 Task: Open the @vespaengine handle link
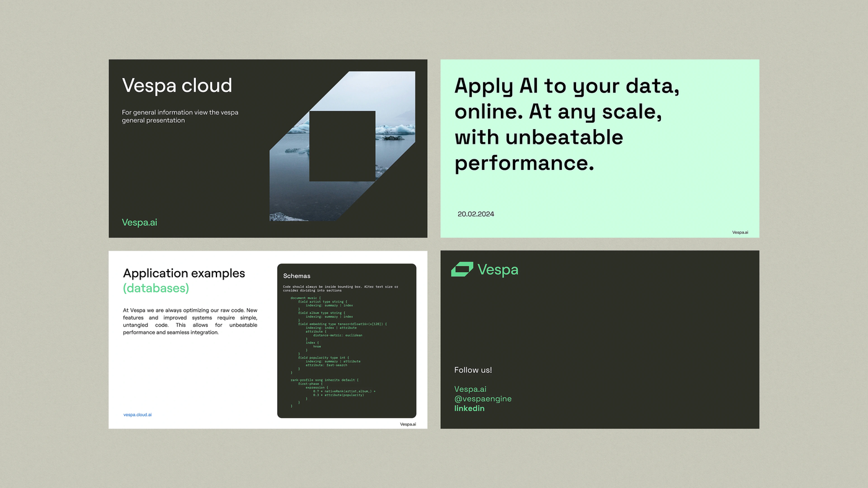(483, 399)
